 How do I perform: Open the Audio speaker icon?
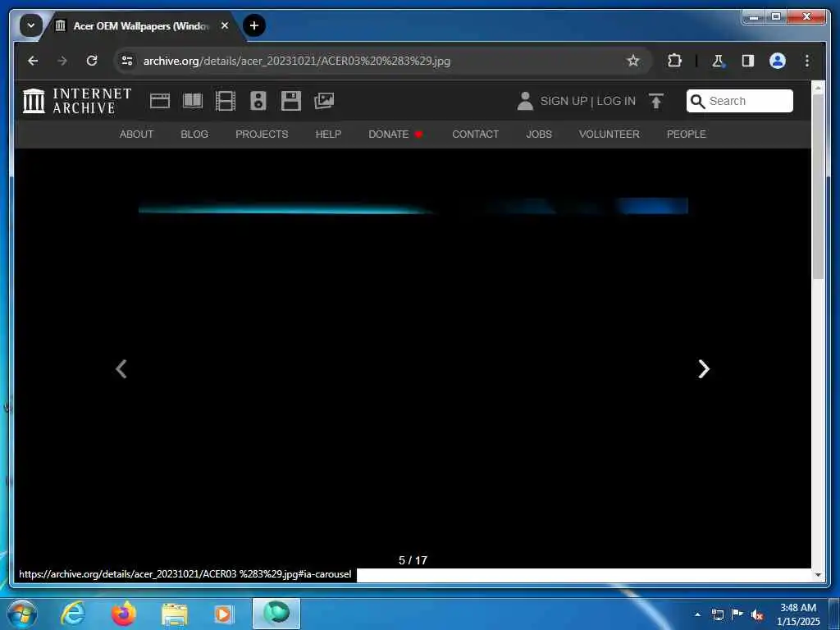pyautogui.click(x=258, y=101)
